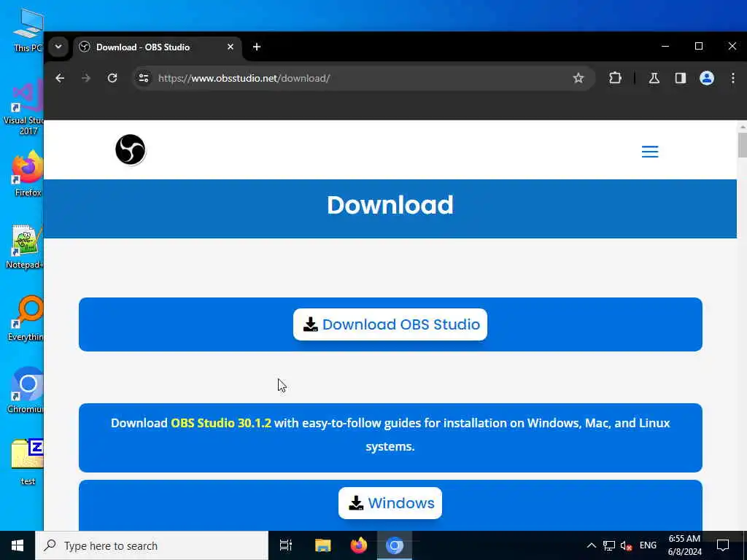Screen dimensions: 747x560
Task: Click the Download OBS Studio button
Action: click(x=390, y=324)
